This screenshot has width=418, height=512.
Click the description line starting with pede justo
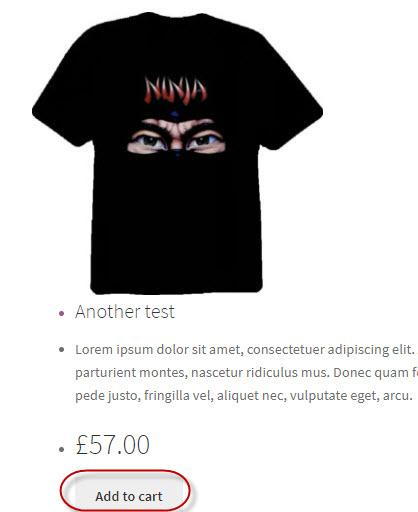tap(244, 396)
